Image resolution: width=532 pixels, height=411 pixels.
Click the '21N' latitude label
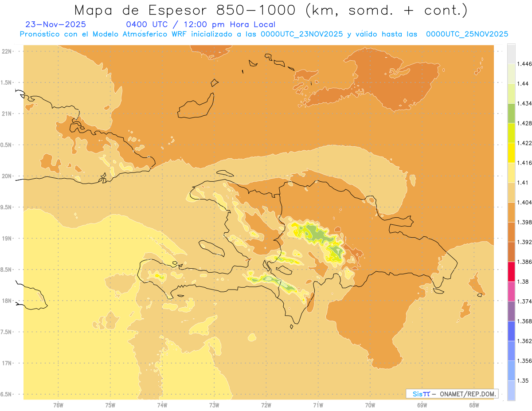7,114
